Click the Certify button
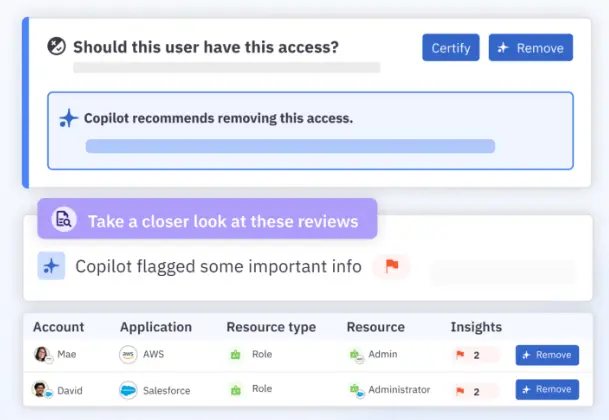Viewport: 609px width, 420px height. pos(450,48)
